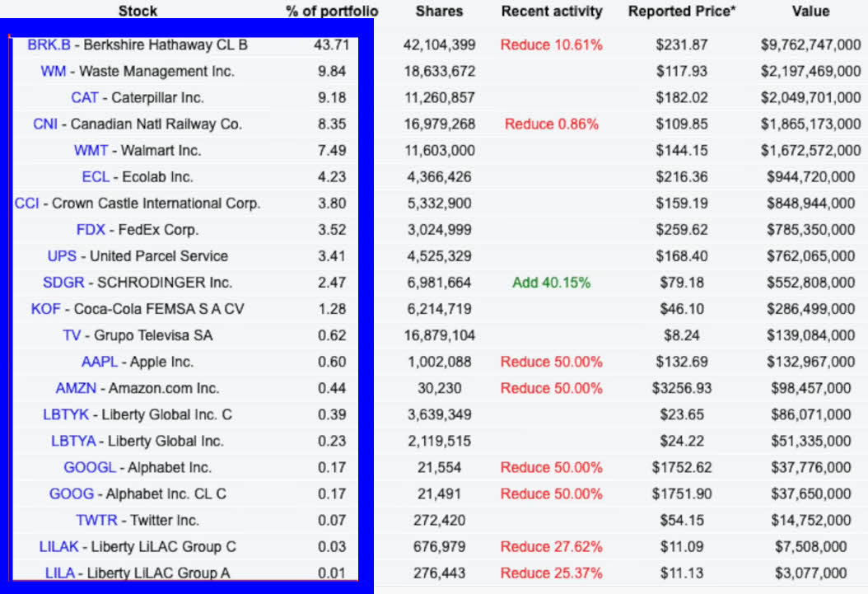Viewport: 868px width, 594px height.
Task: Open the ECL Ecolab ticker link
Action: click(x=95, y=176)
